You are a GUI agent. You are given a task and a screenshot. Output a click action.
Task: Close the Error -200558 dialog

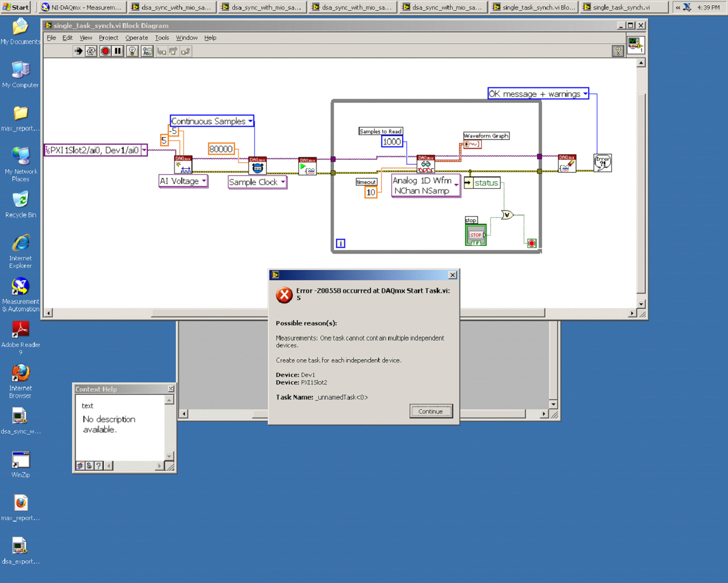click(x=453, y=275)
